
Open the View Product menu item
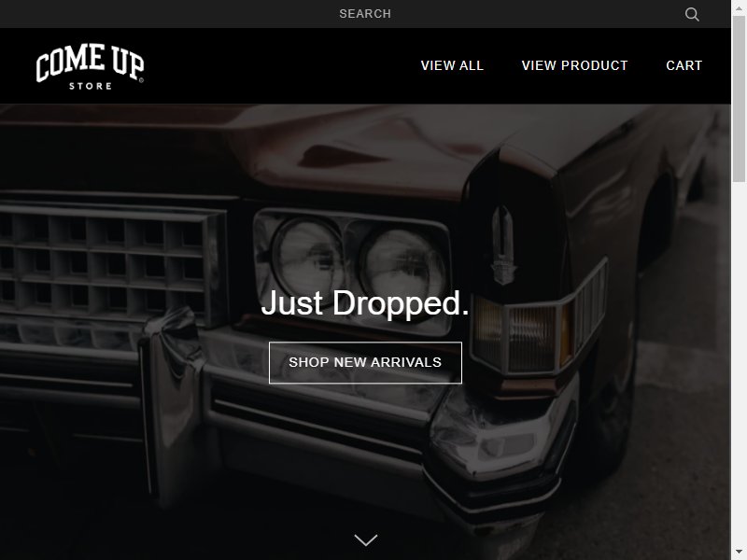tap(574, 65)
